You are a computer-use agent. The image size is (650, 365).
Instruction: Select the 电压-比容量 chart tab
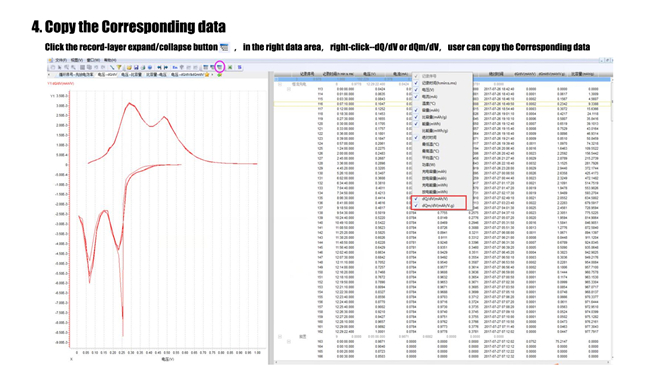[x=131, y=75]
